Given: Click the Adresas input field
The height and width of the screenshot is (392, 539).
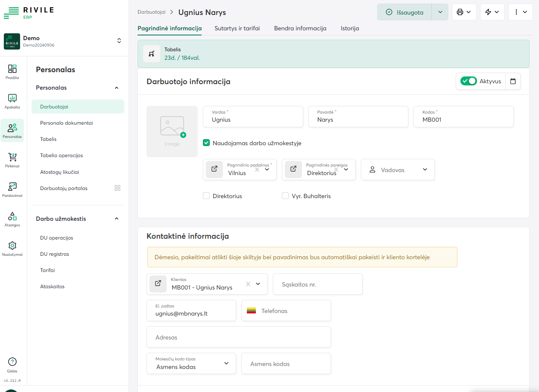Looking at the screenshot, I should click(x=238, y=337).
